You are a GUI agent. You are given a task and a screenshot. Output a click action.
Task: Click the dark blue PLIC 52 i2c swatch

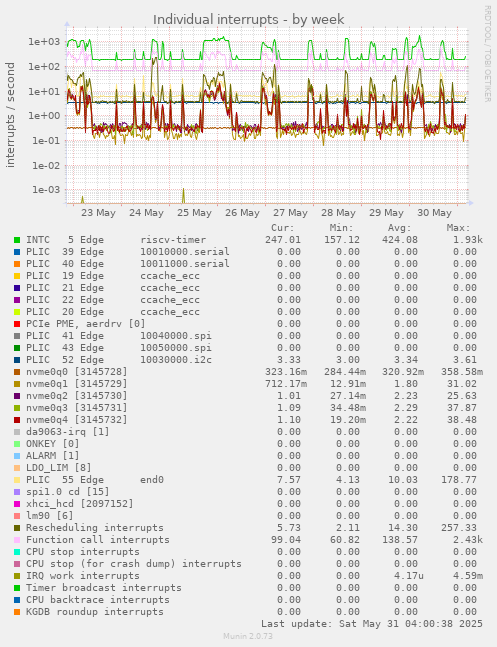coord(17,360)
